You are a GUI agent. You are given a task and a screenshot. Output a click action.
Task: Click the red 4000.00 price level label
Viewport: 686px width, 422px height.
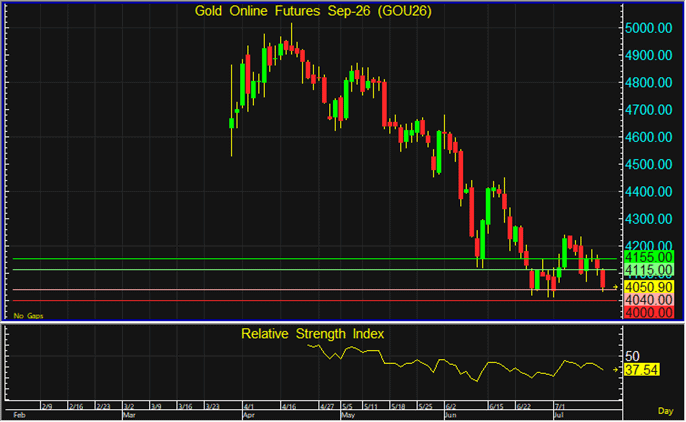click(648, 313)
